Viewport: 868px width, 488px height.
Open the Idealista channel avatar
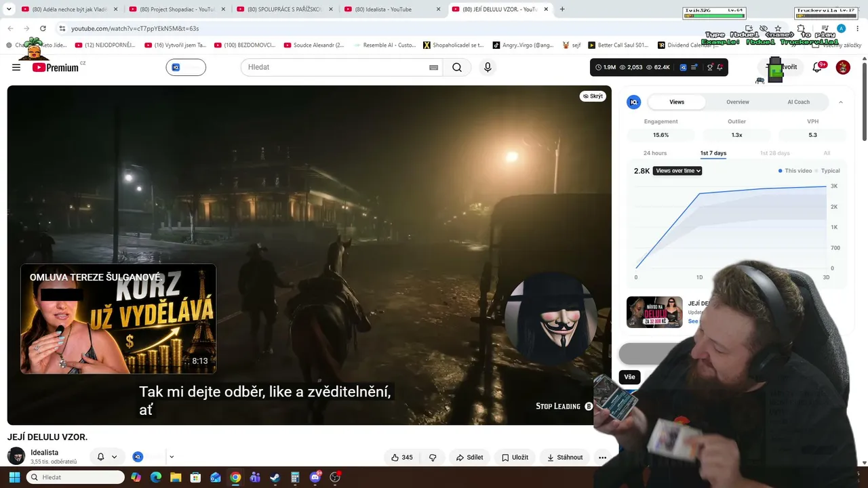point(16,456)
